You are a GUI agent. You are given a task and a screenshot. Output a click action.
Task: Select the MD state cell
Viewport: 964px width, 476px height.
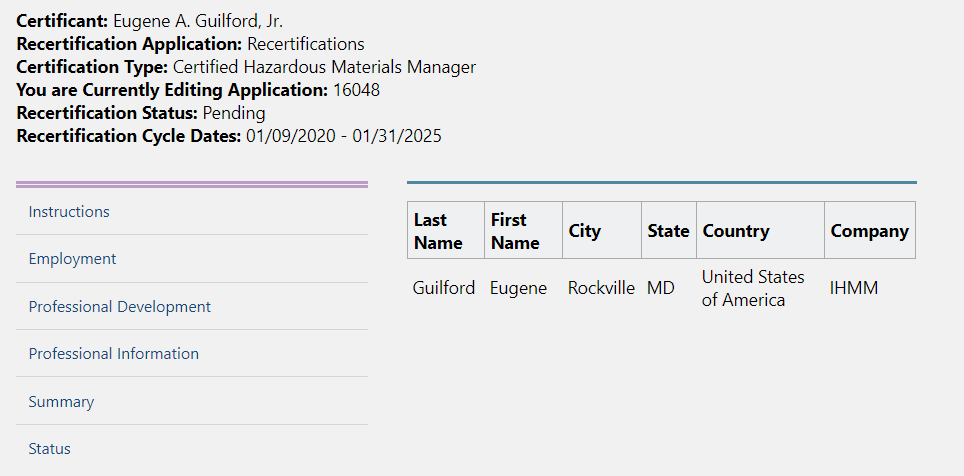[x=660, y=288]
